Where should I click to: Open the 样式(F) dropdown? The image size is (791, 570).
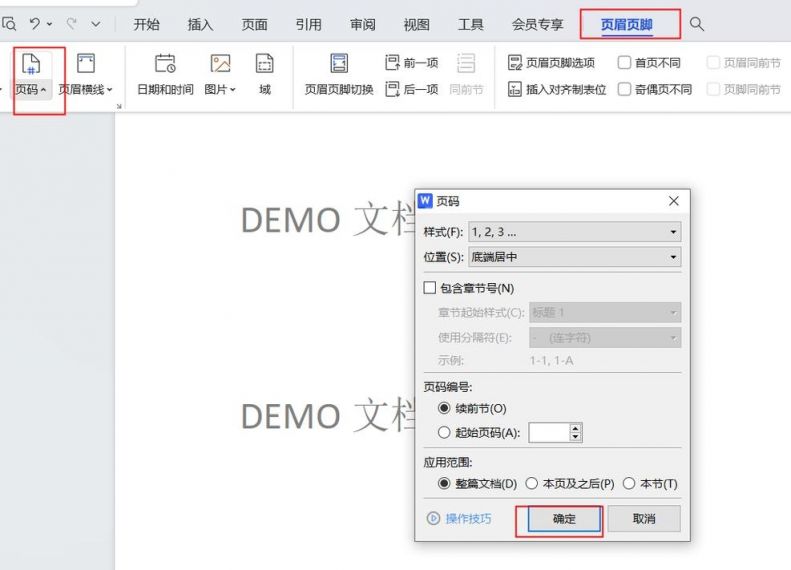(575, 232)
